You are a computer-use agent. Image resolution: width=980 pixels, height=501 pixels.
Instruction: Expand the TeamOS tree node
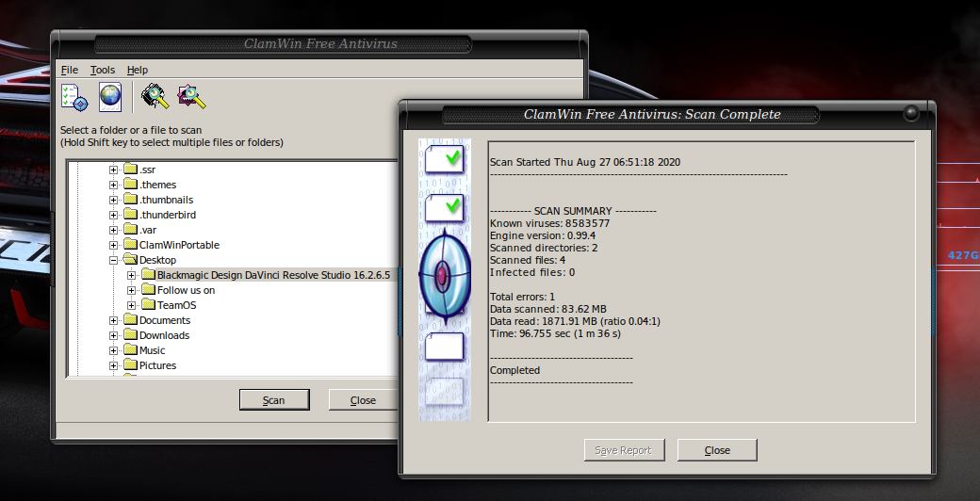pyautogui.click(x=131, y=305)
